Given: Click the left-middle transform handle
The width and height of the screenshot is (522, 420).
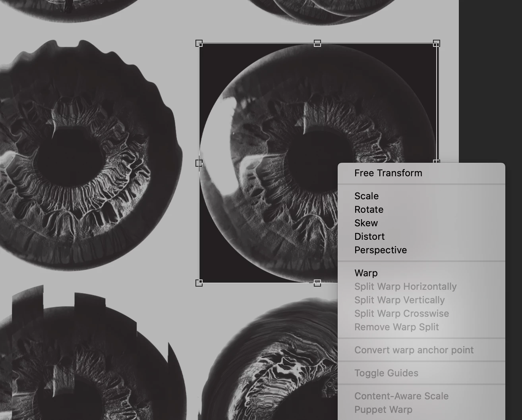Looking at the screenshot, I should click(x=199, y=163).
